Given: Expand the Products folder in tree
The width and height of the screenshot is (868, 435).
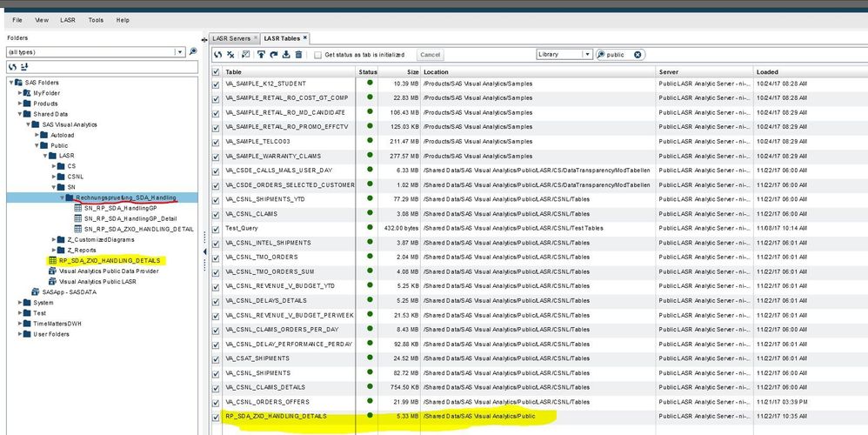Looking at the screenshot, I should click(21, 104).
